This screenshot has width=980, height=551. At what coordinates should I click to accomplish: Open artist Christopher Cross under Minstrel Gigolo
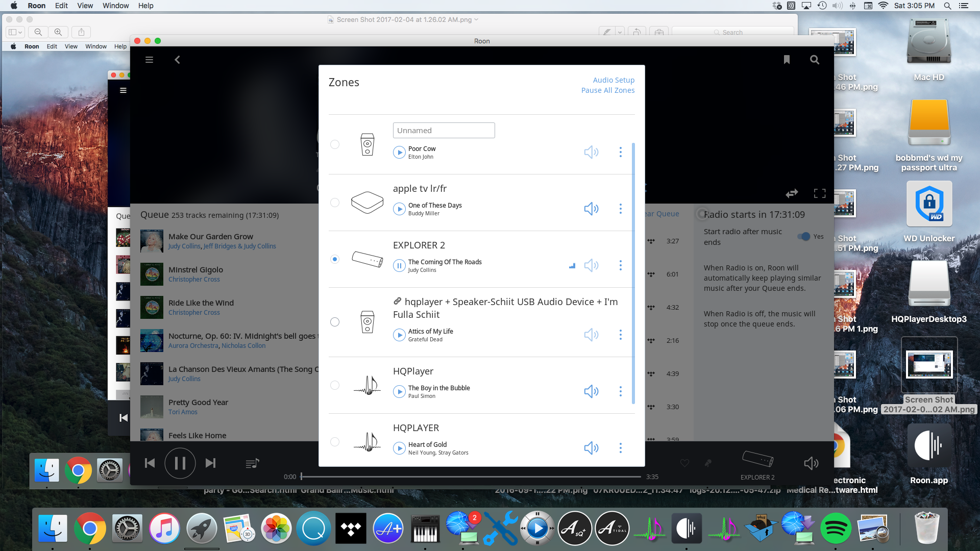[x=194, y=280]
